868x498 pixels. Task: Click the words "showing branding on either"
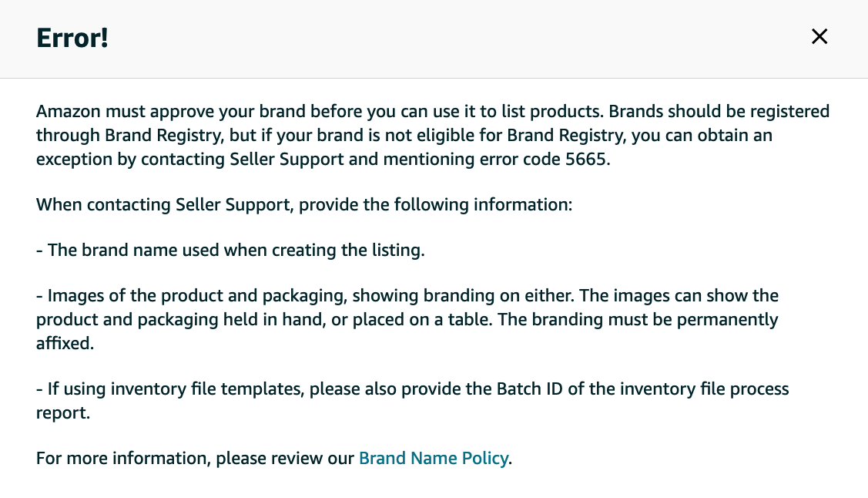click(463, 296)
